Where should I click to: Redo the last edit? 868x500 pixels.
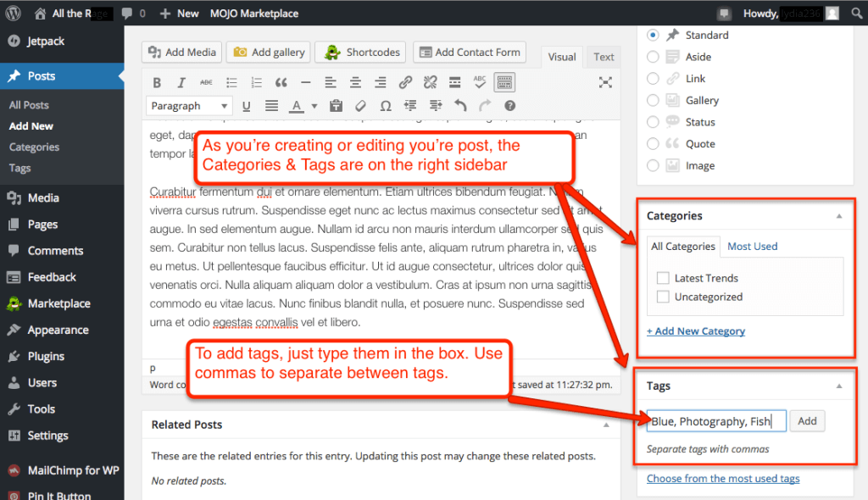[x=485, y=106]
